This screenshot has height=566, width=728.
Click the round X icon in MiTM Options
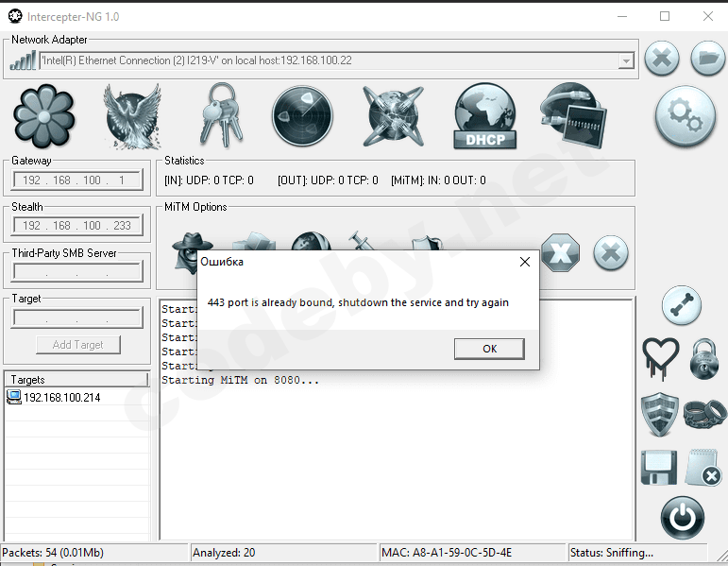pos(611,253)
